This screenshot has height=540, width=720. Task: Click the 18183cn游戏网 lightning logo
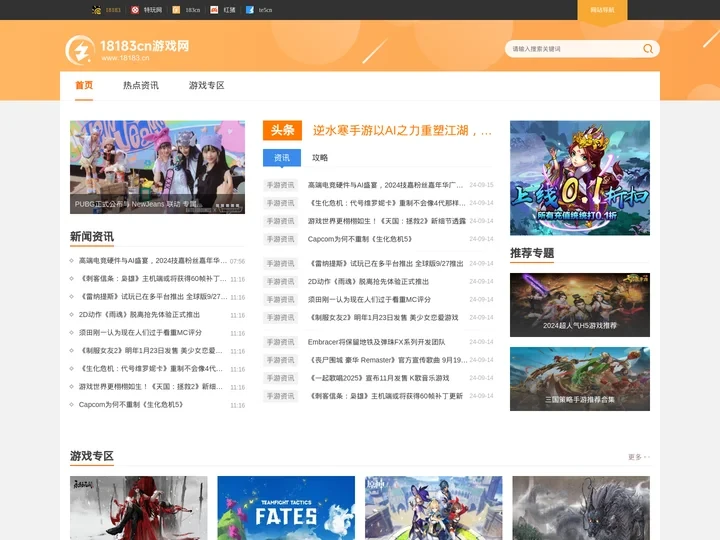(80, 50)
